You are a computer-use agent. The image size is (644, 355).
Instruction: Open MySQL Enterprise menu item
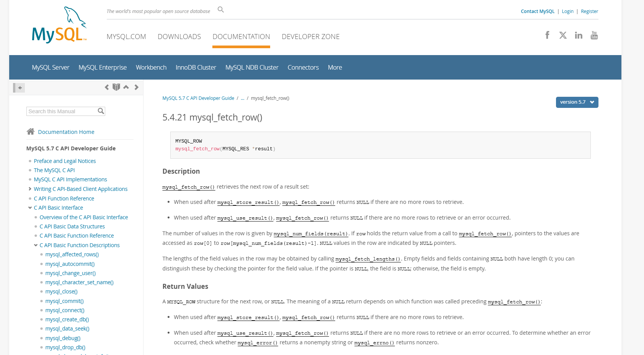(x=103, y=67)
